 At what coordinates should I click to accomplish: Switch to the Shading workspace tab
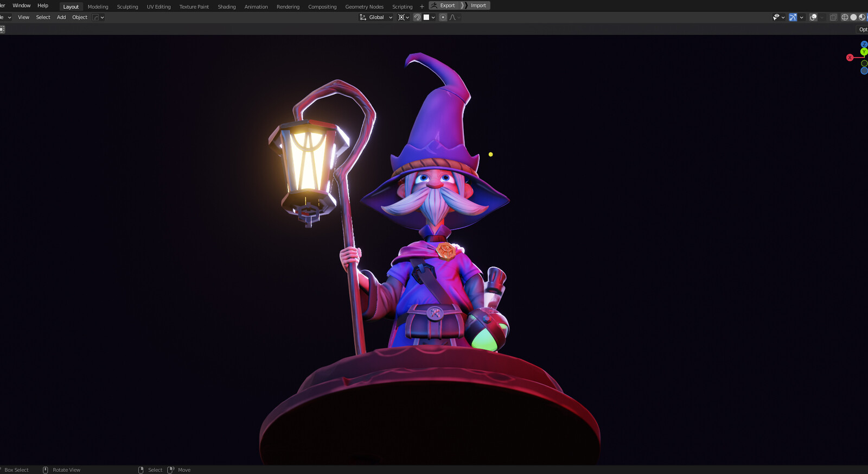tap(227, 7)
